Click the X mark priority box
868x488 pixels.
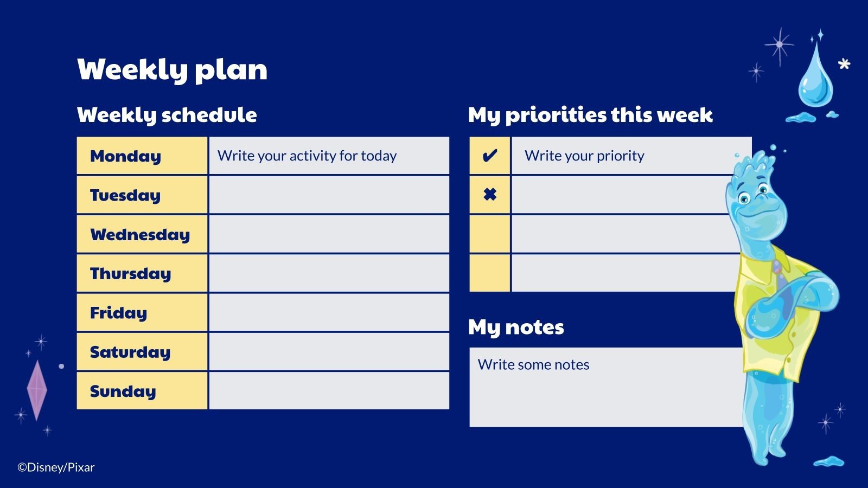pos(489,195)
